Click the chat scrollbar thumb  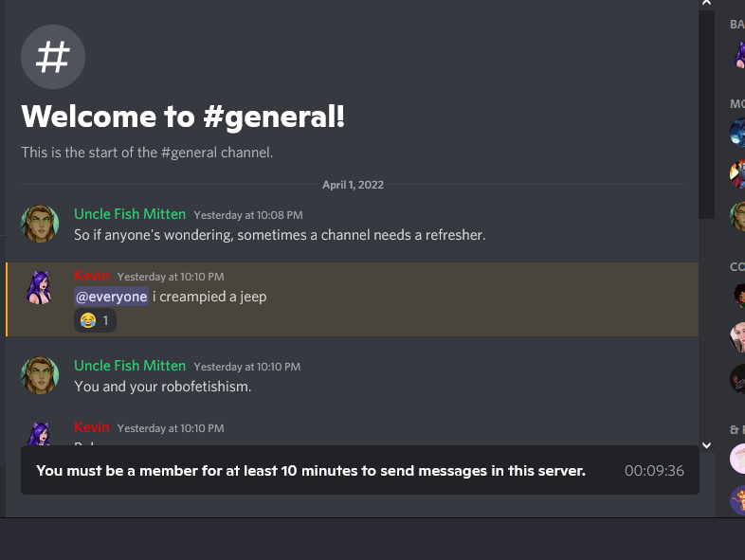(x=706, y=114)
